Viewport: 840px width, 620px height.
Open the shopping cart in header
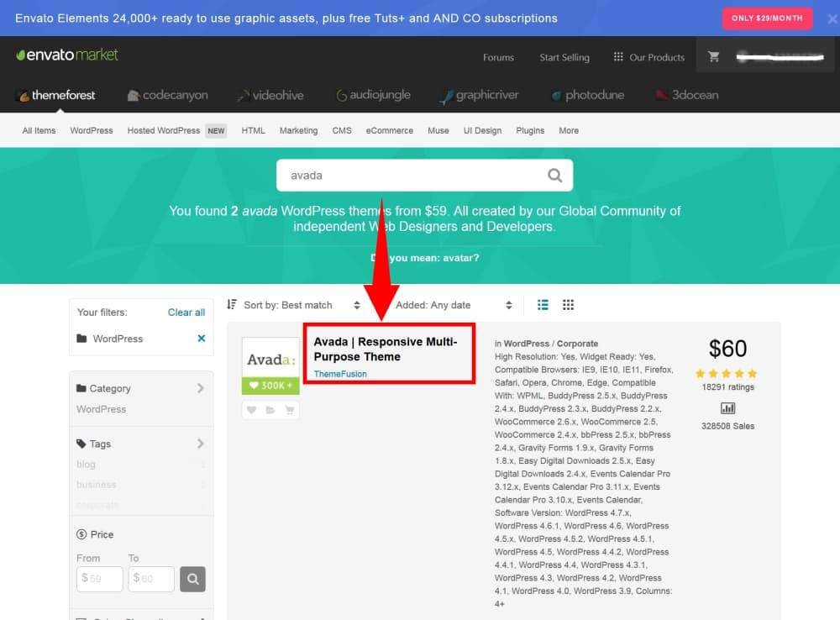(714, 57)
